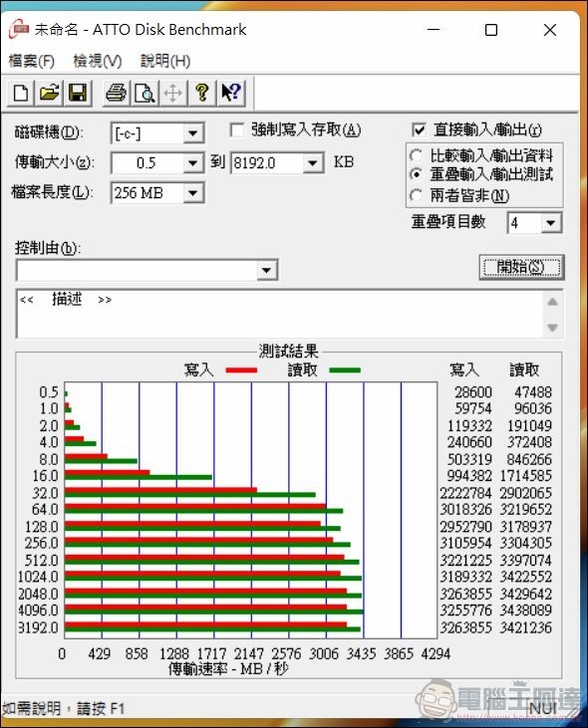
Task: Click the 1024.0 transfer size row label
Action: (38, 577)
